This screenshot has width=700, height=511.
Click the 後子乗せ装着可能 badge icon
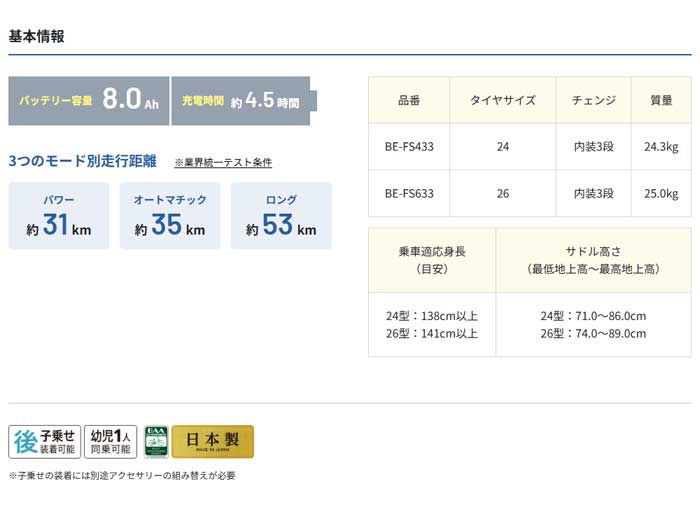coord(45,442)
